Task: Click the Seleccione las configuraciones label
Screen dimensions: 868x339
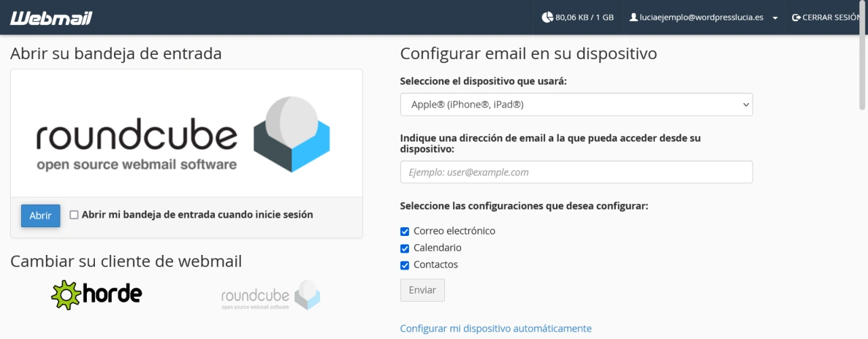Action: click(524, 205)
